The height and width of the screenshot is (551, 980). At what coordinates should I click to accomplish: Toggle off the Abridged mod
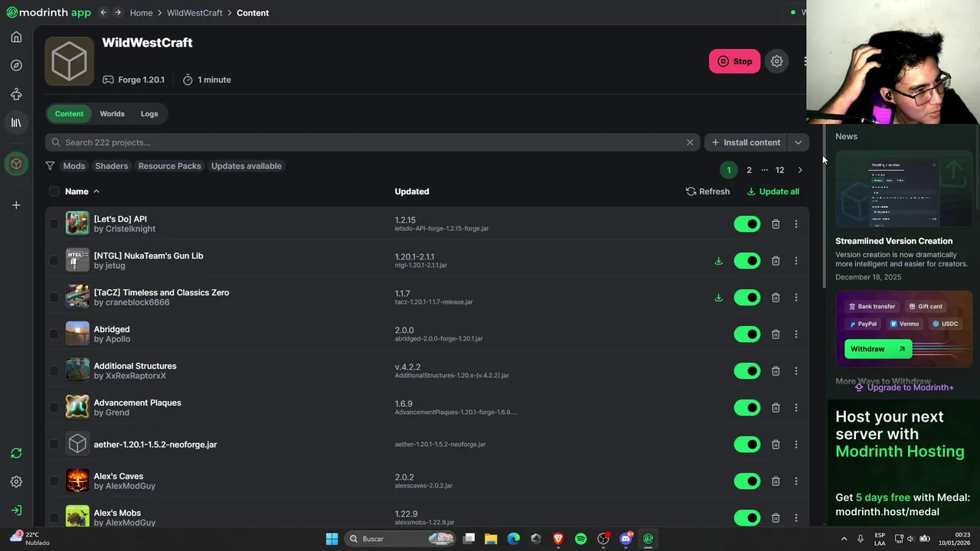click(x=746, y=334)
